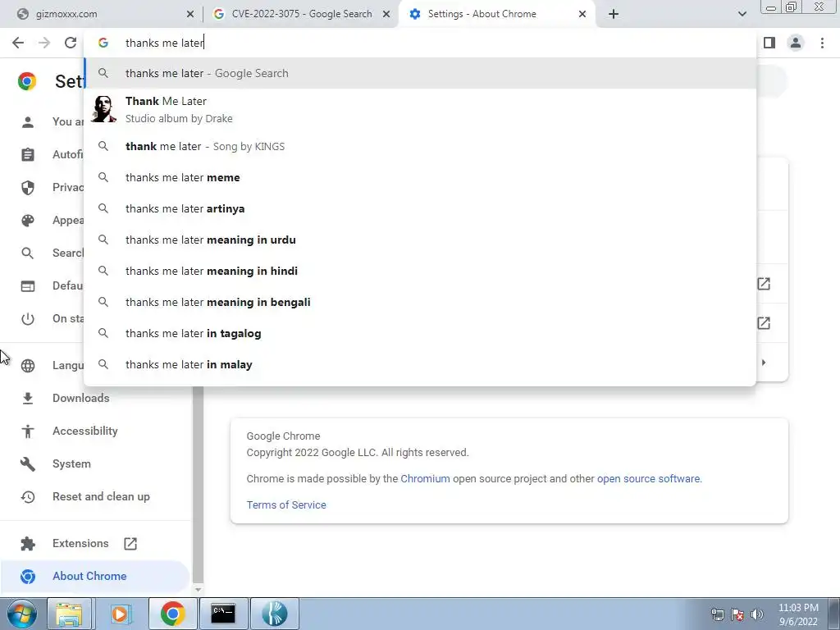Click the Extensions external link icon
Viewport: 840px width, 630px height.
pos(130,544)
